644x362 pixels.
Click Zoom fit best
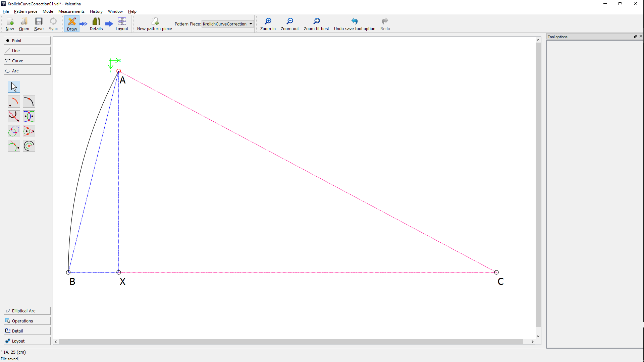316,24
